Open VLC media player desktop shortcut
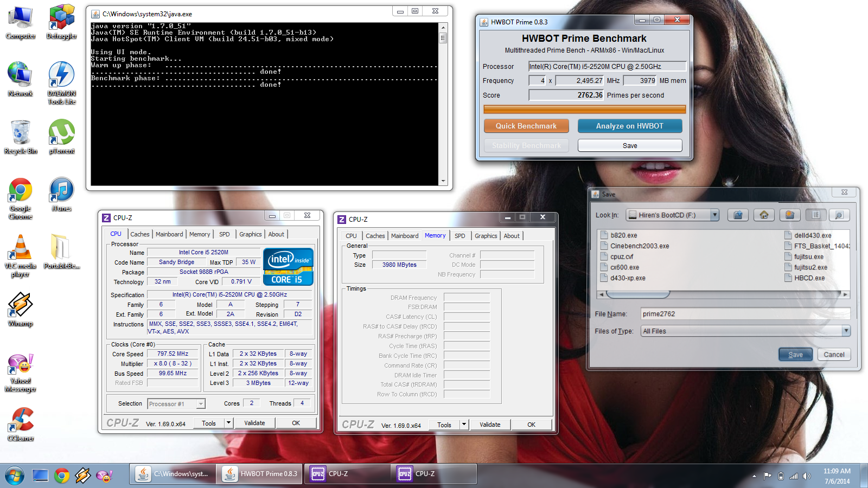 click(21, 256)
